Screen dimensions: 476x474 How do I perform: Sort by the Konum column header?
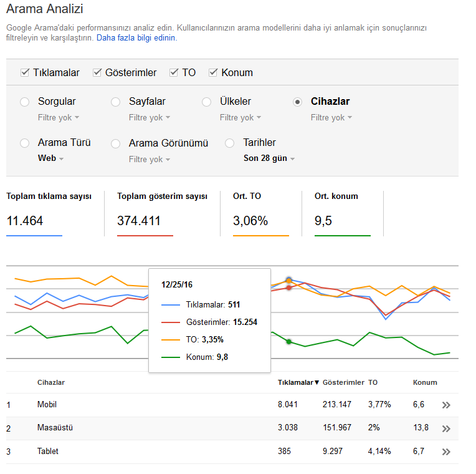point(425,382)
